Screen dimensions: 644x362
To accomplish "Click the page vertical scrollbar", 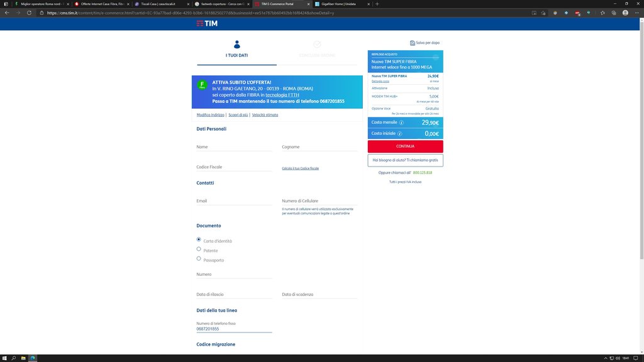I will tap(641, 157).
